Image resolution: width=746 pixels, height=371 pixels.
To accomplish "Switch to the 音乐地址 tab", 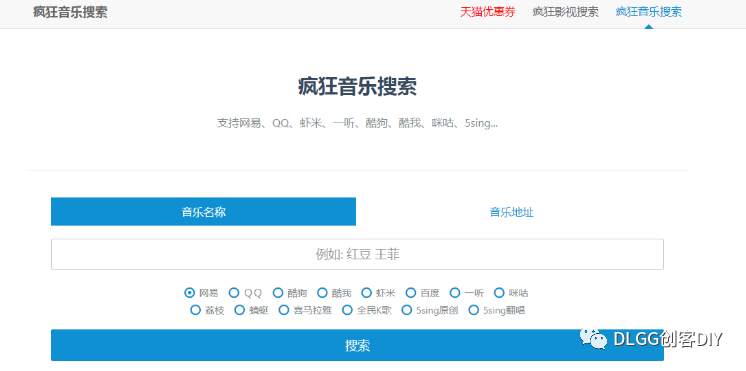I will [511, 212].
